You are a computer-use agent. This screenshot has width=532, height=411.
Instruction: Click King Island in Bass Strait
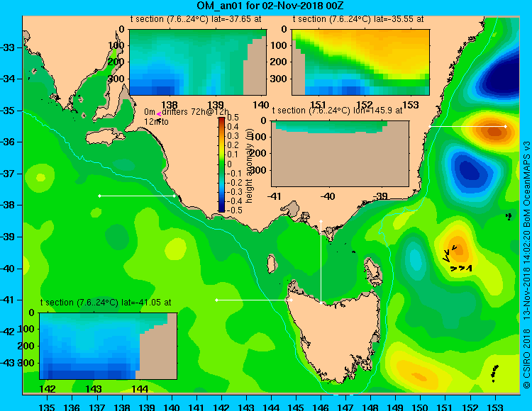271,264
